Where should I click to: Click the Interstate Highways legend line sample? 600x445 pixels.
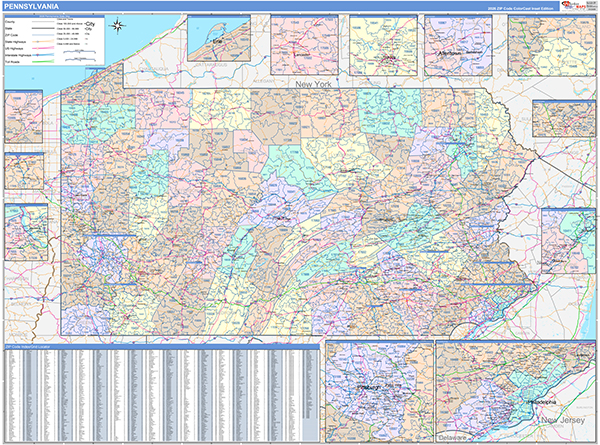click(43, 55)
